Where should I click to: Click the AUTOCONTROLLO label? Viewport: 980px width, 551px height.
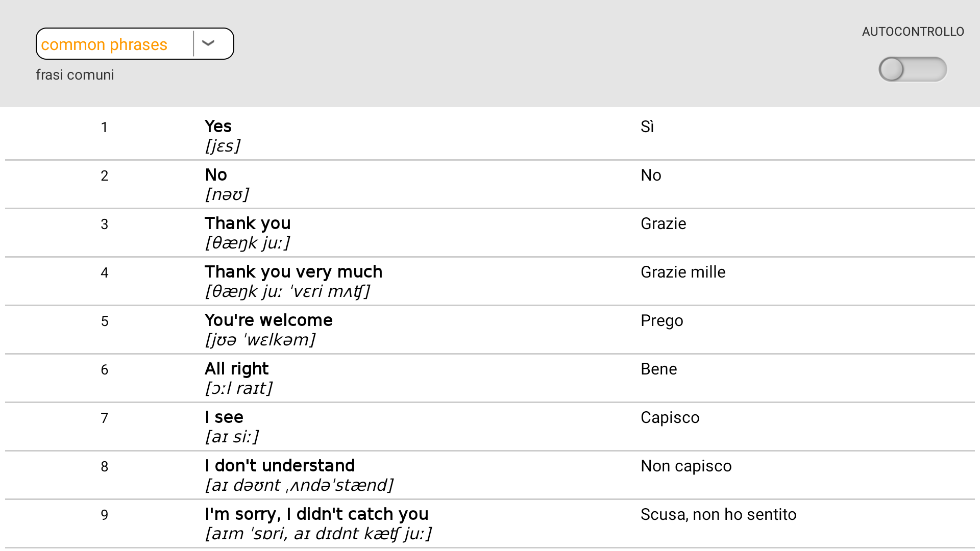[x=913, y=32]
